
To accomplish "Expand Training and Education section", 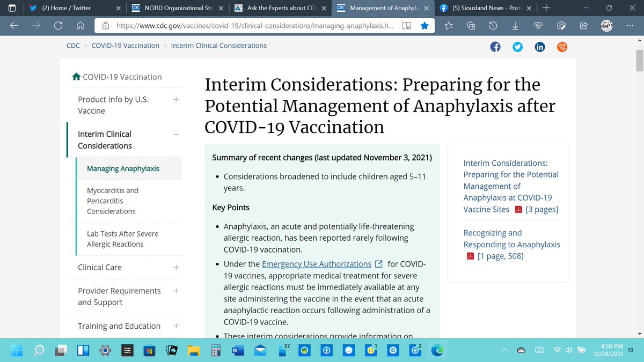I will [177, 326].
